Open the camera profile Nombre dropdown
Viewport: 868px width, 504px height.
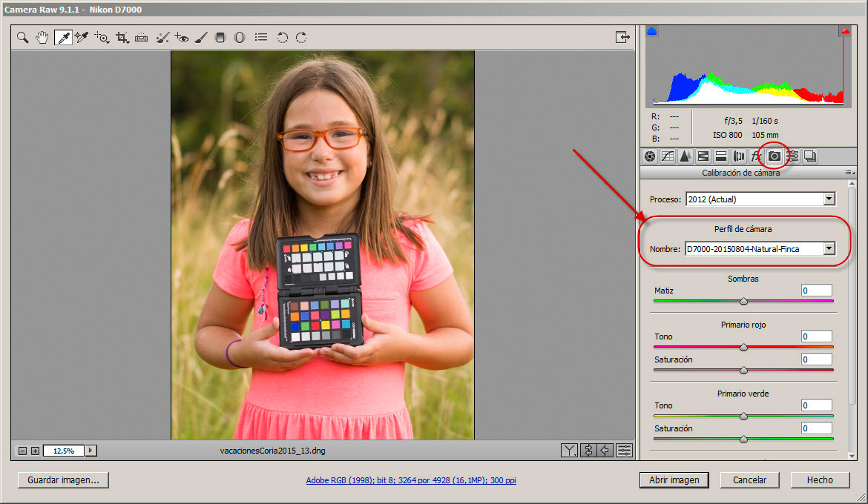tap(831, 248)
